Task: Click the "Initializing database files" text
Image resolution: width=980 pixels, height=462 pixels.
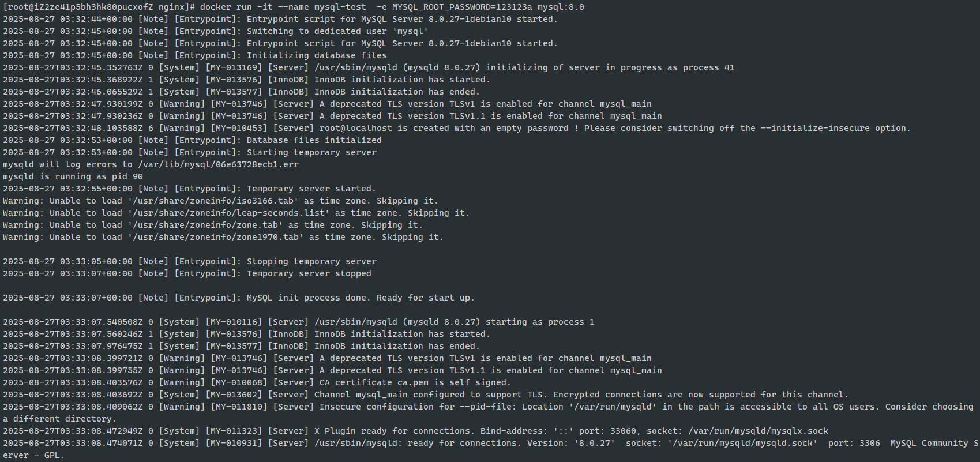Action: point(317,55)
